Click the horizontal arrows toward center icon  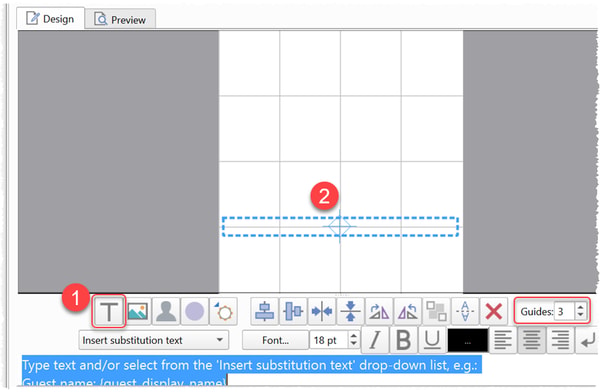pyautogui.click(x=322, y=311)
